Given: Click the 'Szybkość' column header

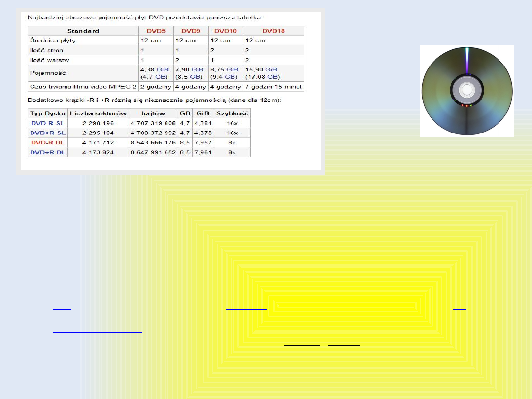Looking at the screenshot, I should coord(232,113).
